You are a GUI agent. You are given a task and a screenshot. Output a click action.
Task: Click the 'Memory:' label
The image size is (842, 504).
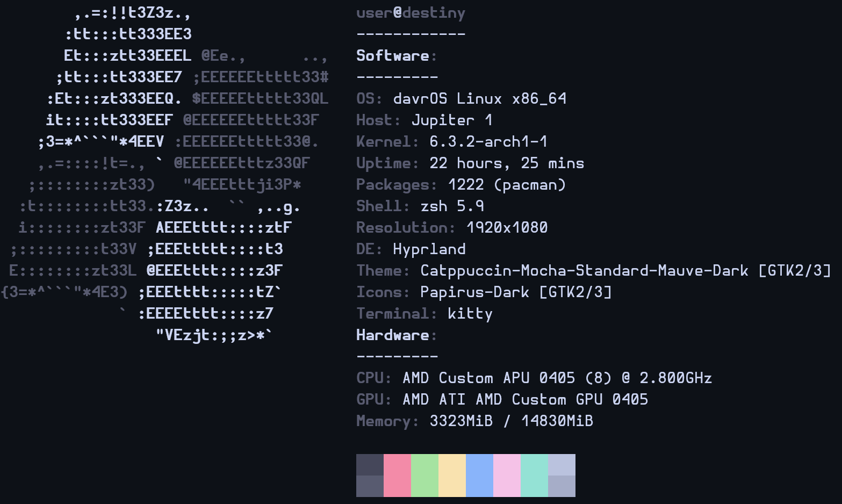388,421
